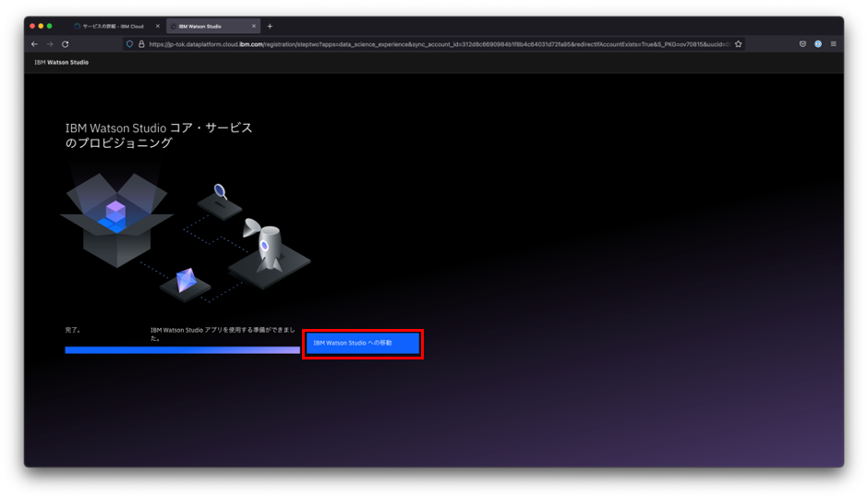Close the IBM Watson Studio tab
This screenshot has height=499, width=868.
point(254,26)
